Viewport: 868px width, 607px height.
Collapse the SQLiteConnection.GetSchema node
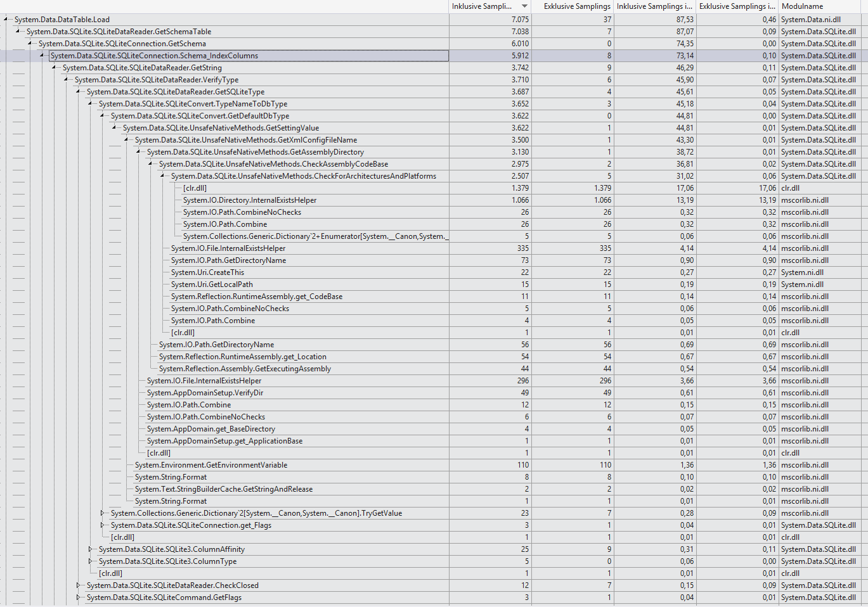point(30,44)
